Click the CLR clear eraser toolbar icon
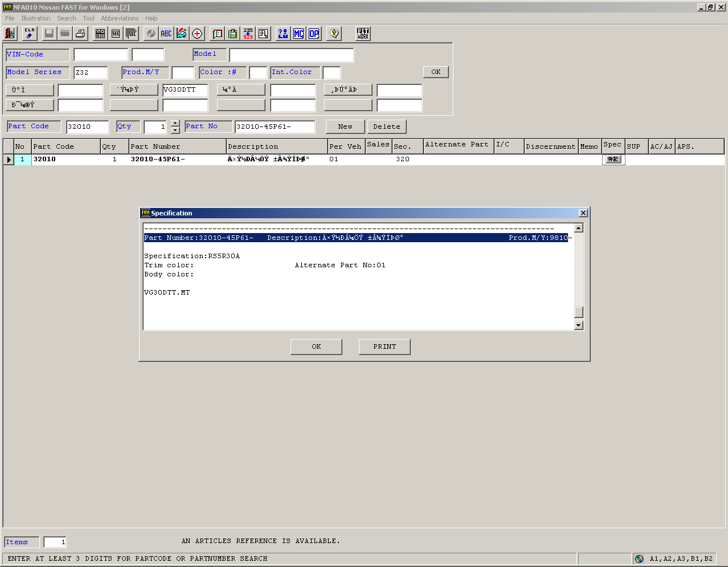 click(x=30, y=34)
